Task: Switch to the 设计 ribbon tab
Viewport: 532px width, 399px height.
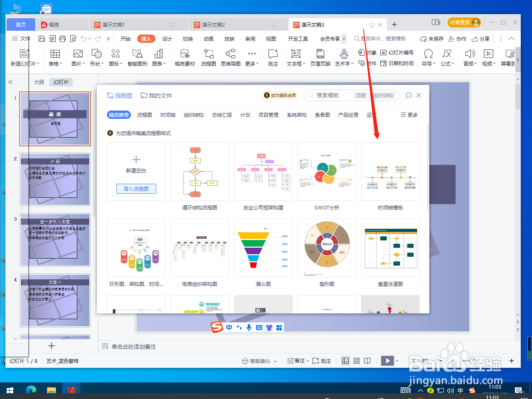Action: (x=167, y=39)
